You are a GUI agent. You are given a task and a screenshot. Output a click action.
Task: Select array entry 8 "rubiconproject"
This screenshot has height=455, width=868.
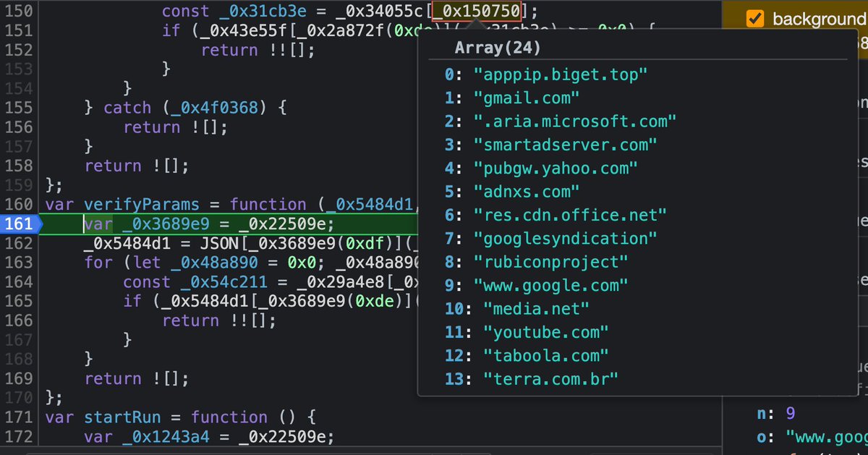tap(537, 262)
